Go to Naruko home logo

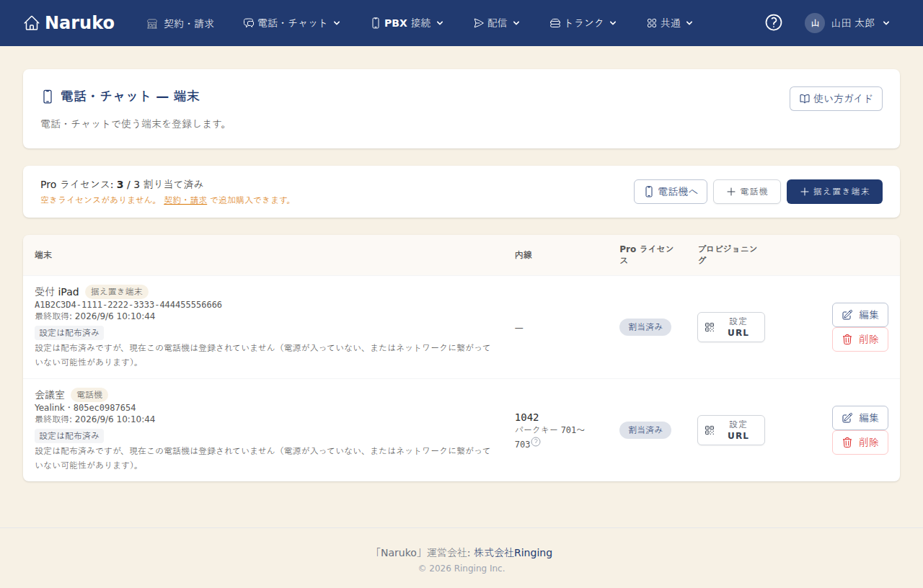(69, 23)
